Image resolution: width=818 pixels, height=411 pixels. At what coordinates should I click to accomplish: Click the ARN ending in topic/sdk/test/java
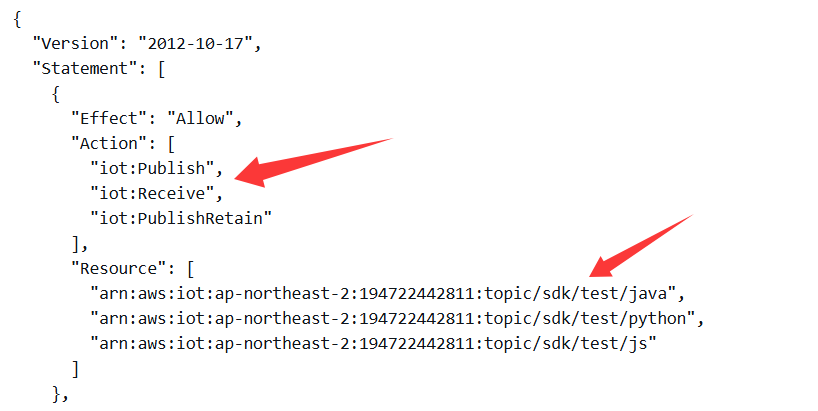383,294
